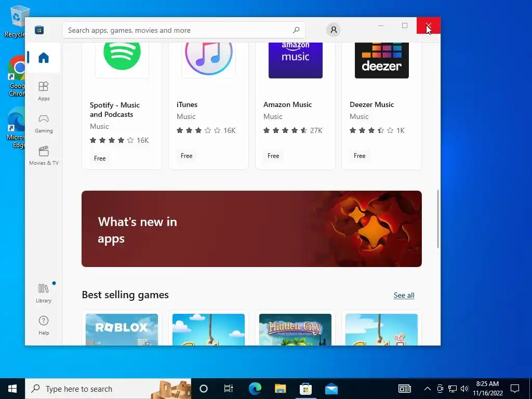Click Free button on iTunes card
Viewport: 532px width, 399px height.
[187, 156]
